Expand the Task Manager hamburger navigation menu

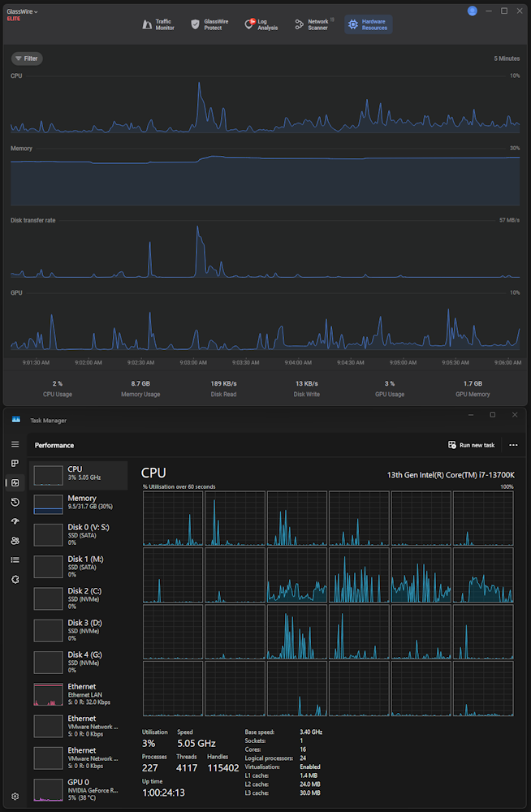[x=15, y=444]
